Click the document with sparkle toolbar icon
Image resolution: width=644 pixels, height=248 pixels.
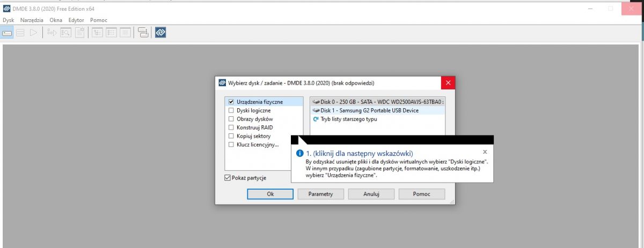coord(79,33)
